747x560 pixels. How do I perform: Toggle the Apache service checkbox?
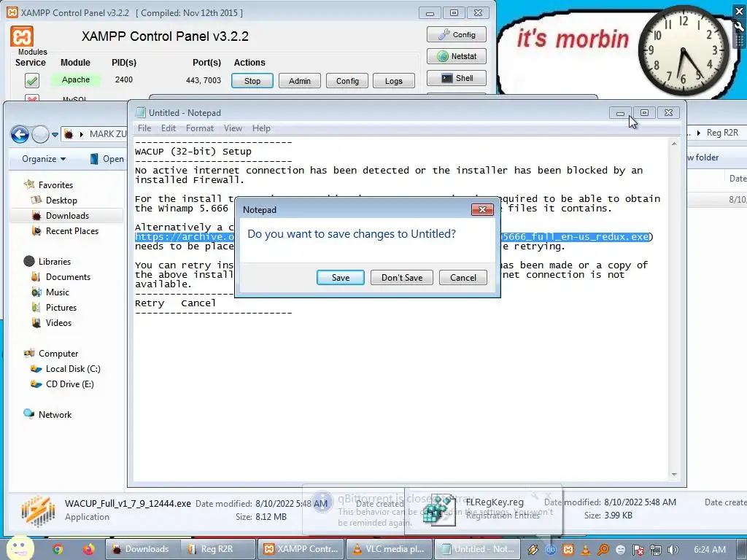(x=32, y=80)
